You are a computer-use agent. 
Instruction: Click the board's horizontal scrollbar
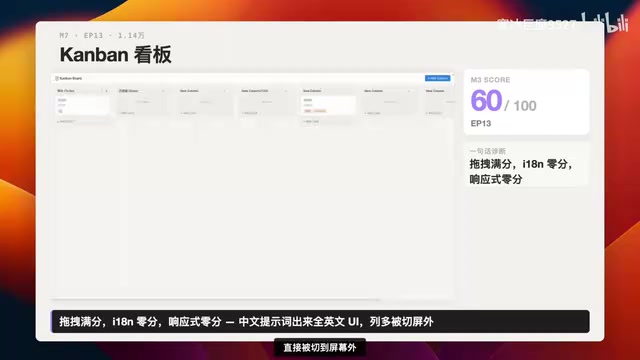click(216, 300)
